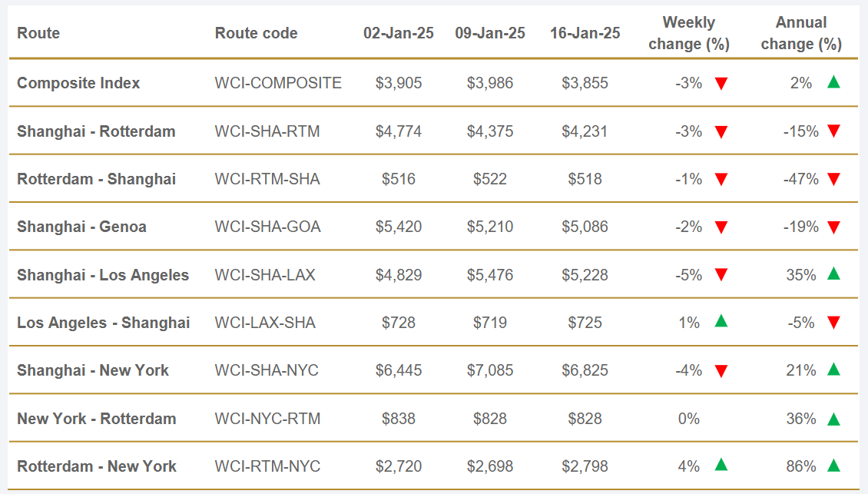Click the WCI-SHA-LAX route code
This screenshot has height=494, width=868.
pos(265,274)
